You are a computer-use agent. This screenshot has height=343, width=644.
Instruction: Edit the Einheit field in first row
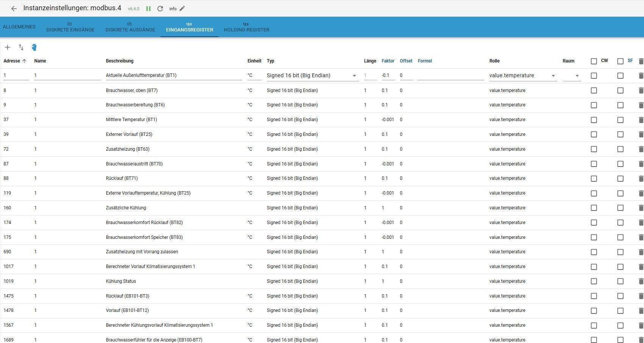(254, 75)
